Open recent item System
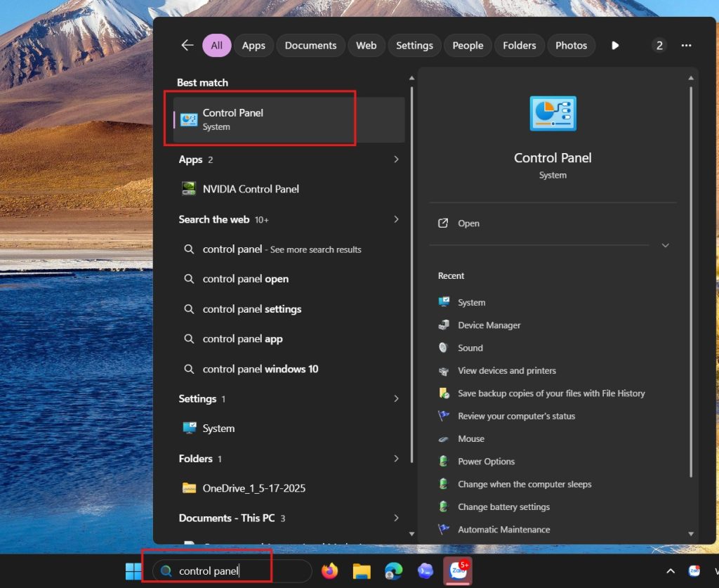Screen dimensions: 719x588 (x=471, y=302)
